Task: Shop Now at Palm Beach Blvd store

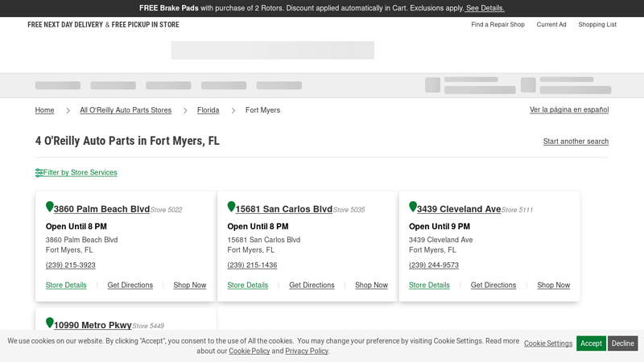Action: point(190,285)
